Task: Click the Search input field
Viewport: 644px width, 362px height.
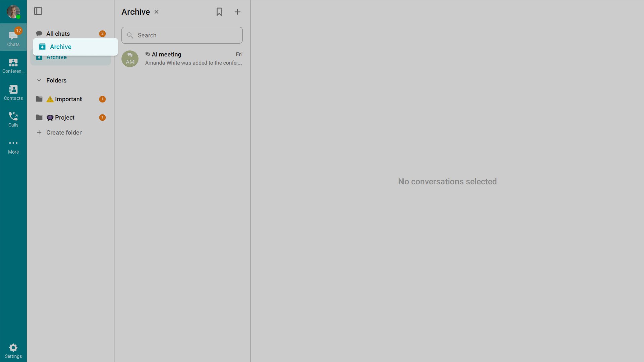Action: 182,35
